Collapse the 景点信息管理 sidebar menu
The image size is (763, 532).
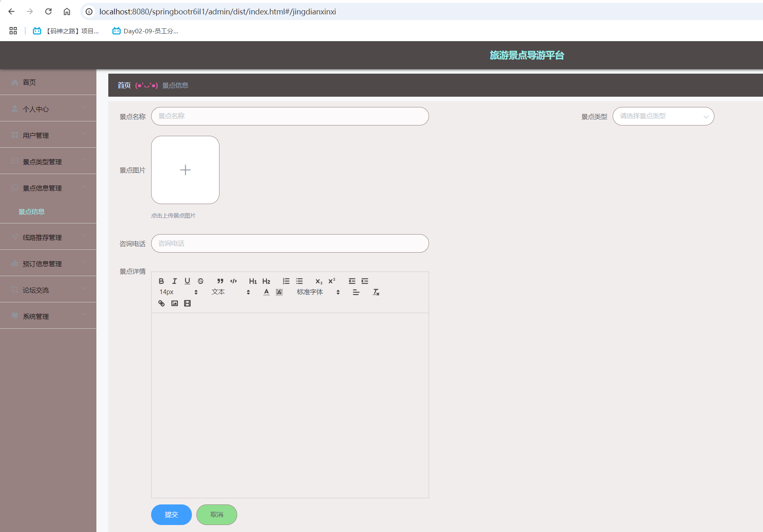pyautogui.click(x=48, y=188)
